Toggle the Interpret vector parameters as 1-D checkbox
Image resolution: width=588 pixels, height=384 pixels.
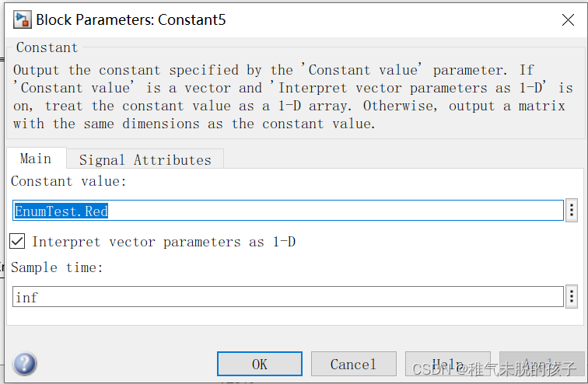pos(17,242)
